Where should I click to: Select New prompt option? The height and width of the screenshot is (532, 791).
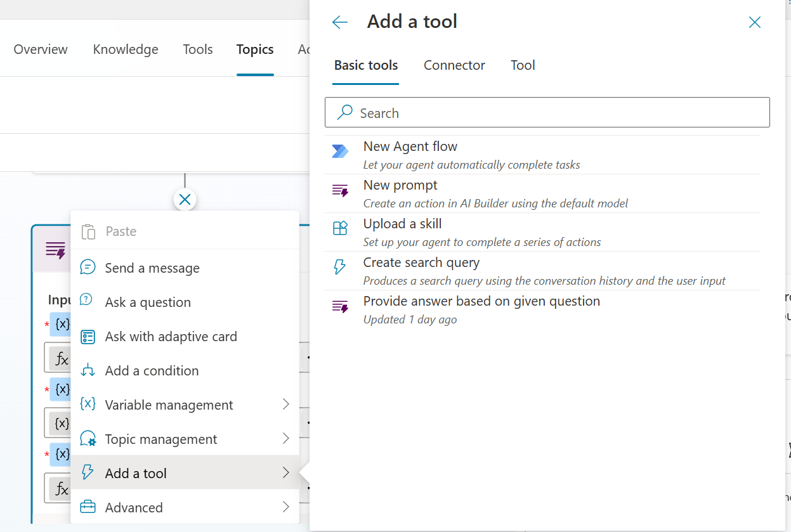(x=543, y=193)
